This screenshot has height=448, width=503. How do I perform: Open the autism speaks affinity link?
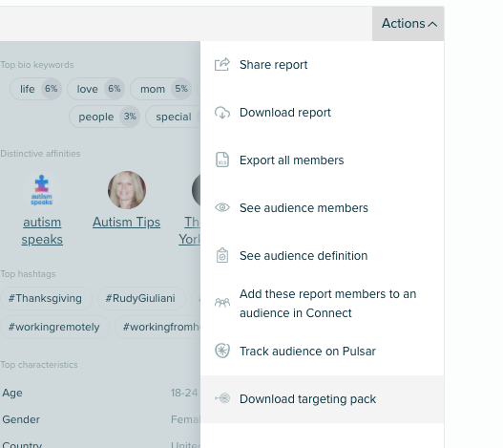pos(42,230)
